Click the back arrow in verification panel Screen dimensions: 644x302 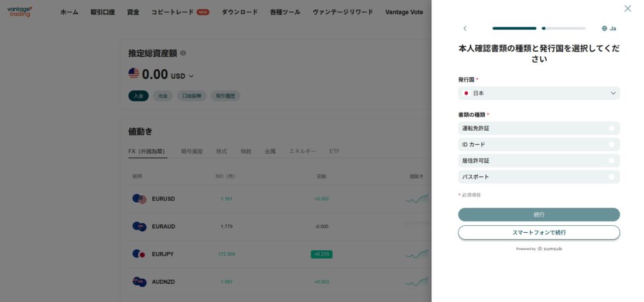[x=465, y=28]
